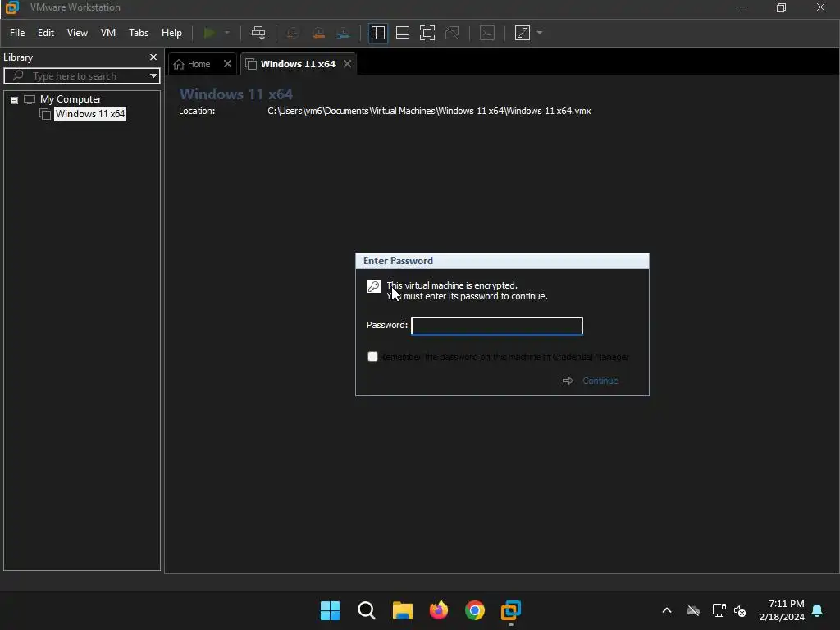Click the network tray icon
Image resolution: width=840 pixels, height=630 pixels.
point(719,610)
